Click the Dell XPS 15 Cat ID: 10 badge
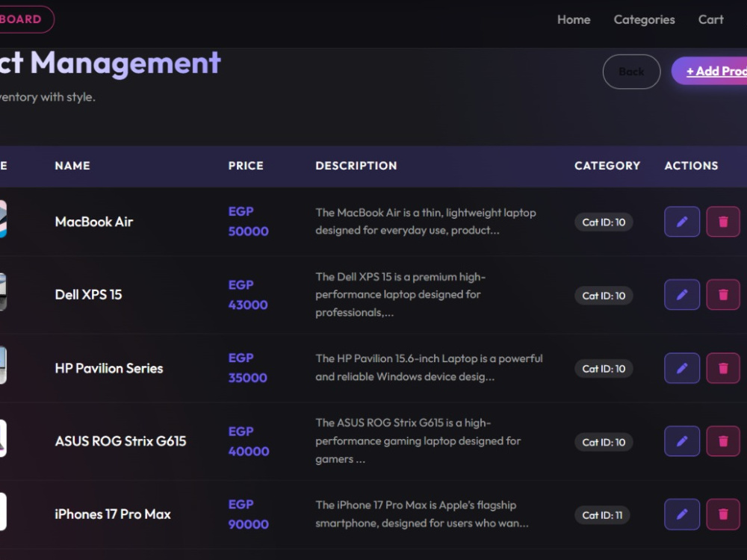 click(x=604, y=296)
